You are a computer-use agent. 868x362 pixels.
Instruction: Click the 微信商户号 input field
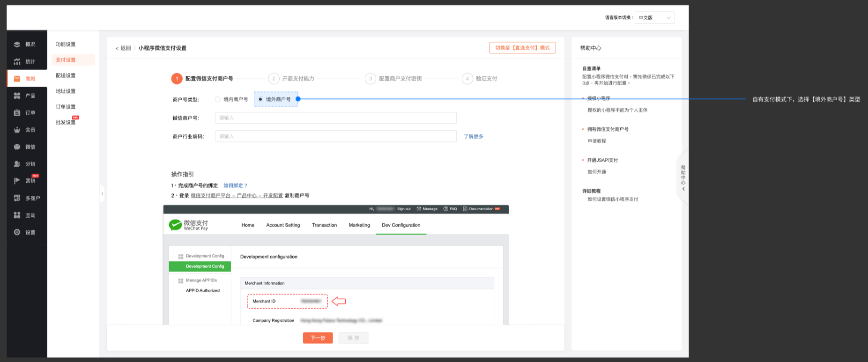click(x=335, y=118)
